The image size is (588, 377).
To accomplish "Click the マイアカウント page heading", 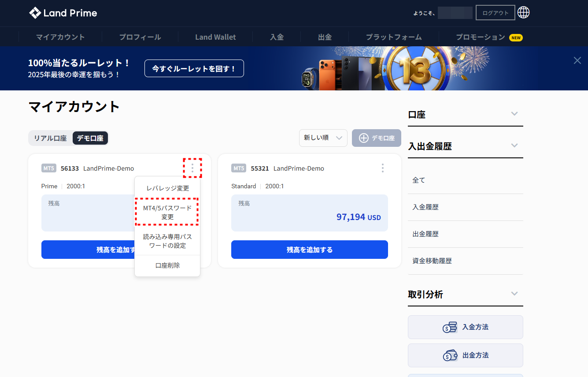I will coord(74,107).
